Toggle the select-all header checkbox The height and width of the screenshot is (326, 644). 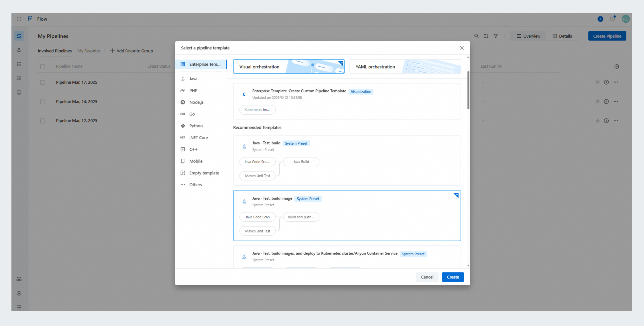42,67
